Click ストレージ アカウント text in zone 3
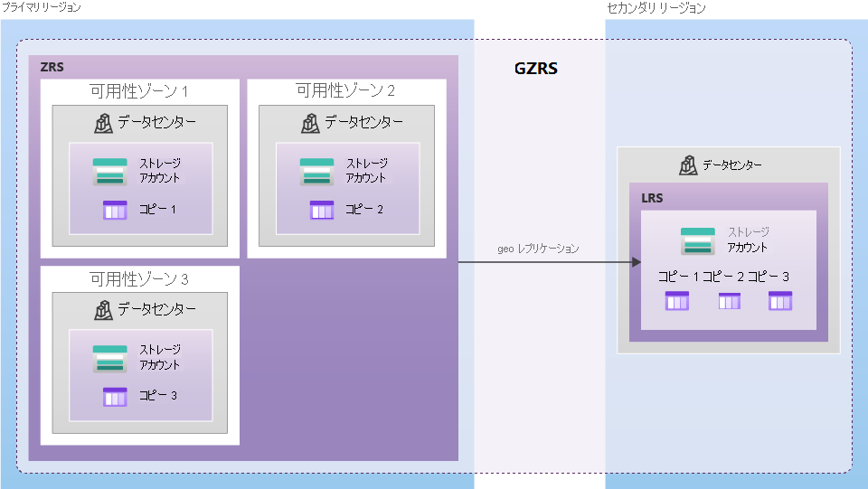The height and width of the screenshot is (489, 868). pyautogui.click(x=160, y=357)
